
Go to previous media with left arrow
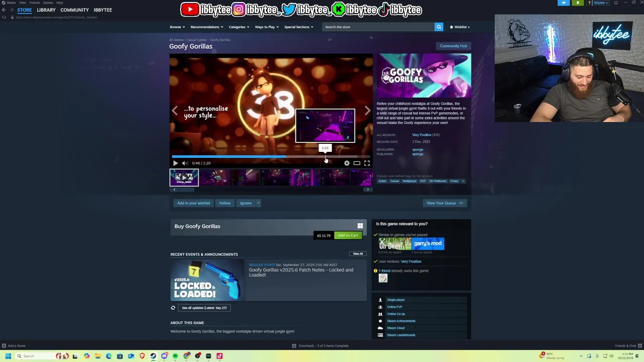click(175, 111)
